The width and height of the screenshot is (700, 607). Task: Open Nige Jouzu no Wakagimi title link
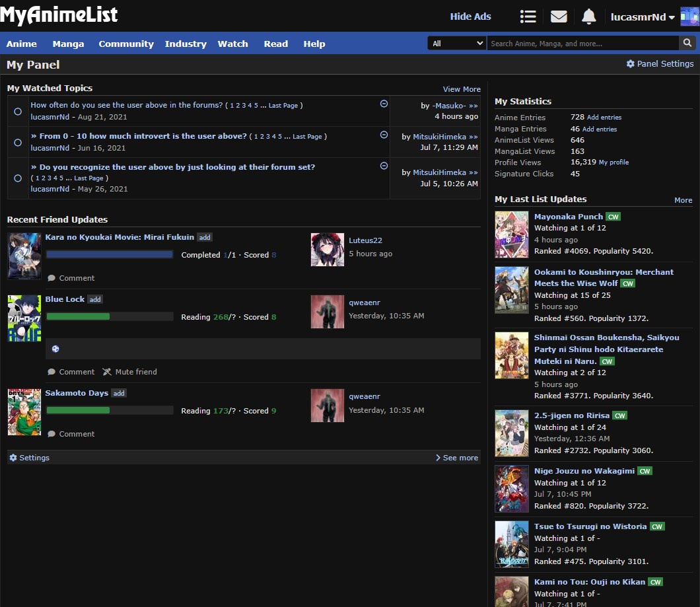click(584, 471)
